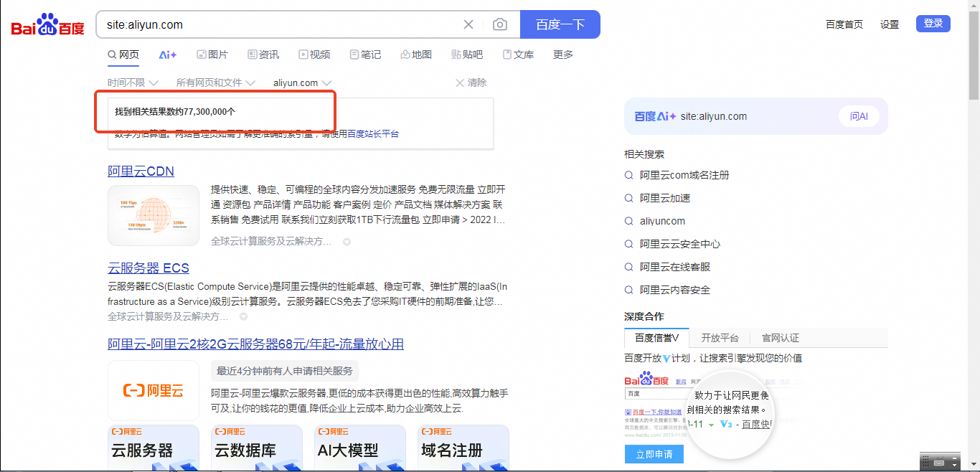Clear the search box with X icon
This screenshot has width=980, height=472.
(468, 24)
